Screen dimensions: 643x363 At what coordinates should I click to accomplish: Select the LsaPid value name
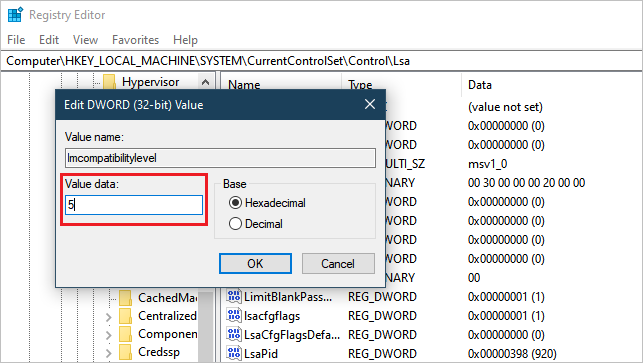(x=261, y=353)
